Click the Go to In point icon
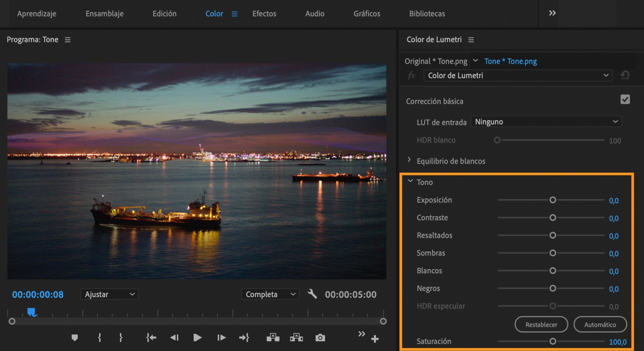Viewport: 644px width, 351px height. [151, 338]
